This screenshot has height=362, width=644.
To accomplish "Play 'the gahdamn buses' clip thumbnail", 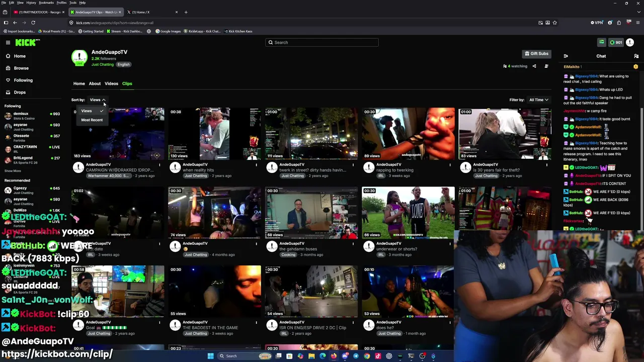I will (311, 213).
